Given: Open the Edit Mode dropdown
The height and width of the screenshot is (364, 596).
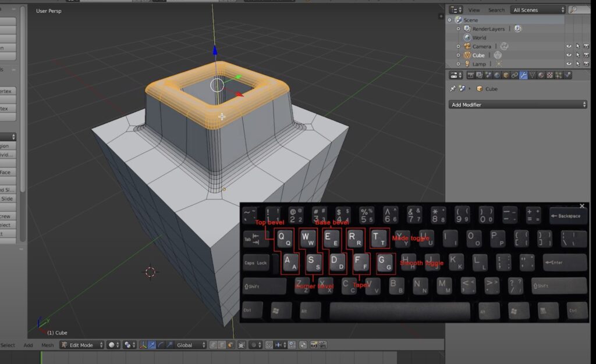Looking at the screenshot, I should point(81,345).
